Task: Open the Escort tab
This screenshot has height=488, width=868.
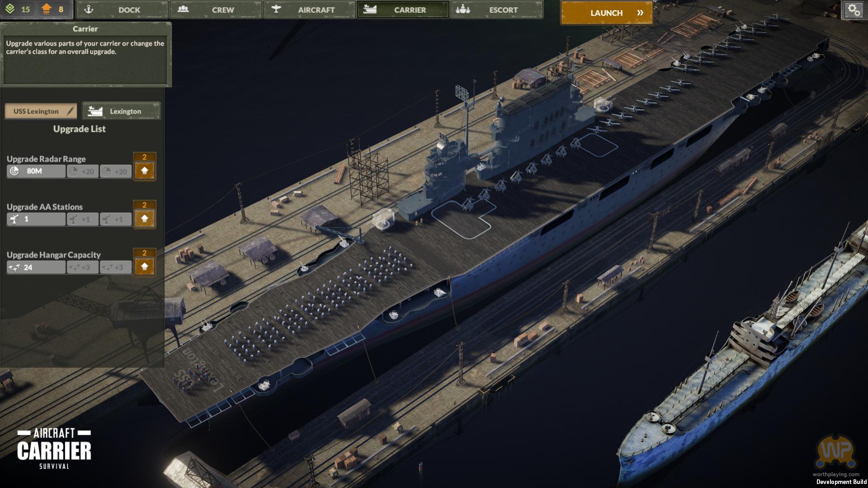Action: coord(496,9)
